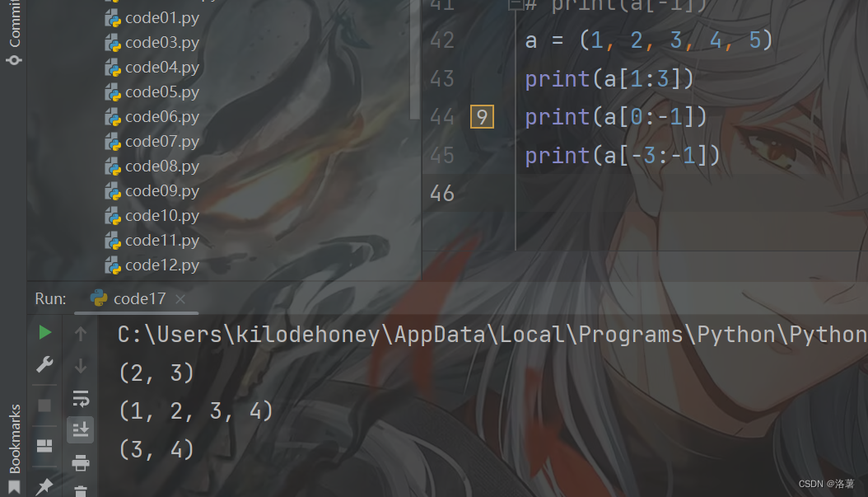Click the Python file icon of code10.py
Screen dimensions: 868x497
point(113,216)
